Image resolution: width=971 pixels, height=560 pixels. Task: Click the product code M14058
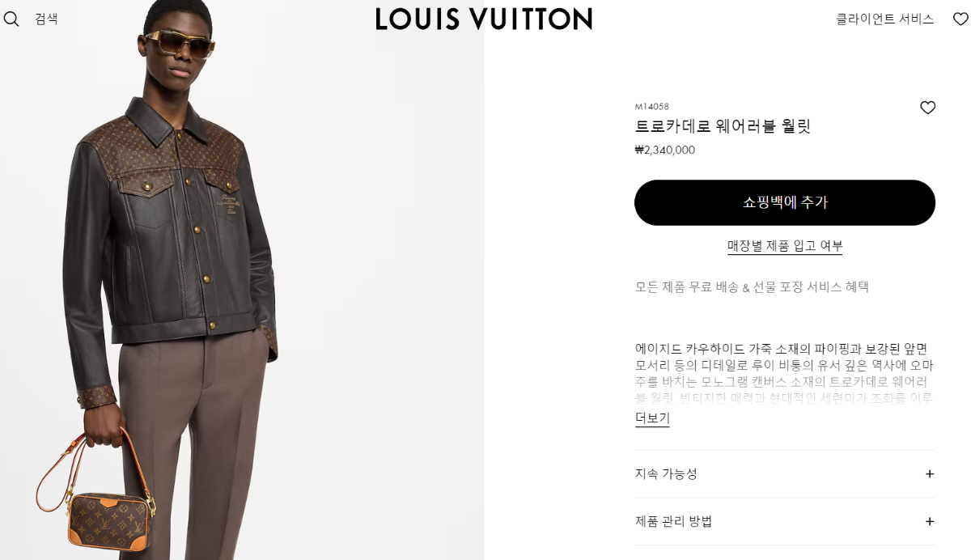652,107
